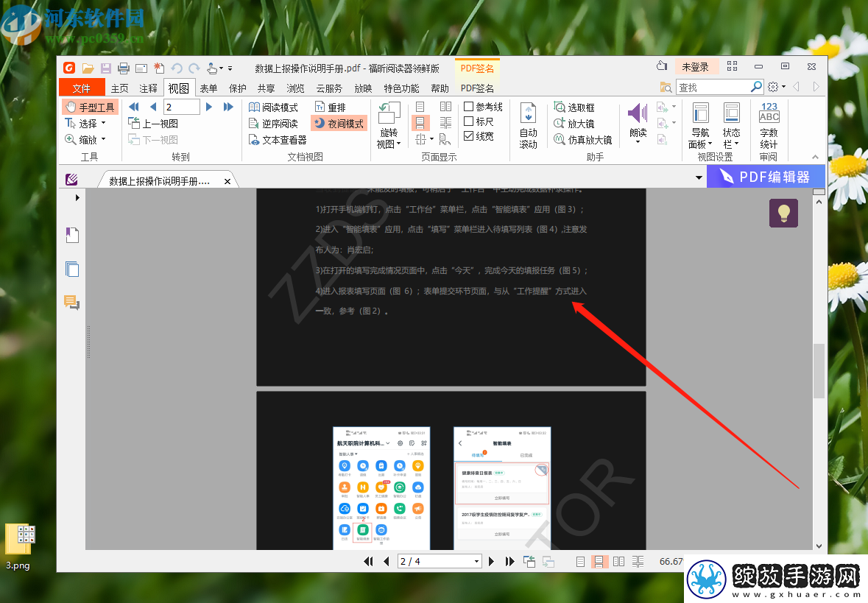The width and height of the screenshot is (868, 603).
Task: Activate the Magnifier (放大镜) tool
Action: (574, 124)
